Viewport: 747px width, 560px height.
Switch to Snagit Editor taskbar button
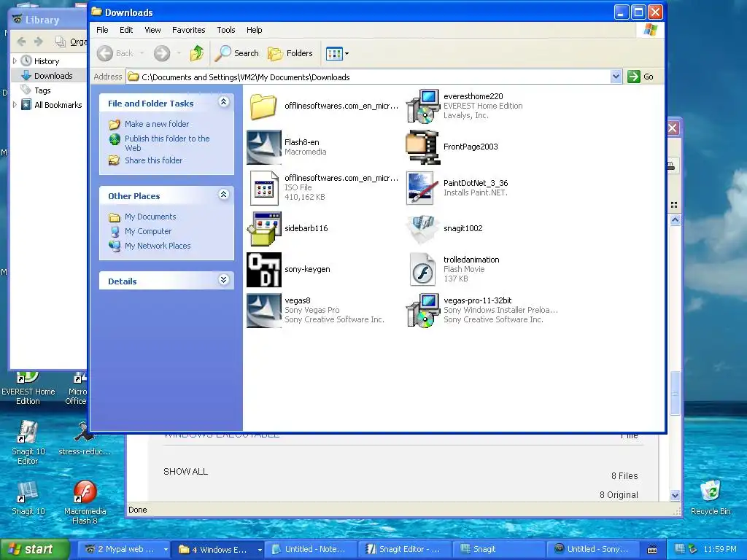click(404, 549)
